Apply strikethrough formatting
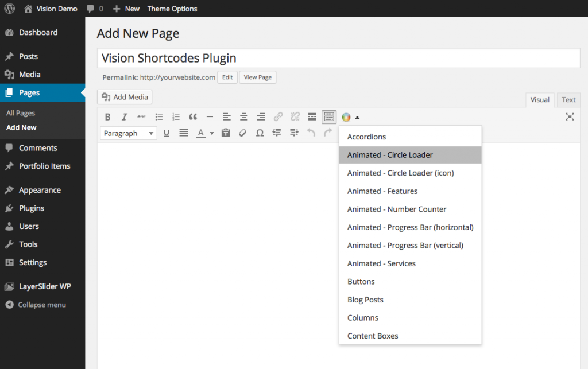 click(x=141, y=117)
